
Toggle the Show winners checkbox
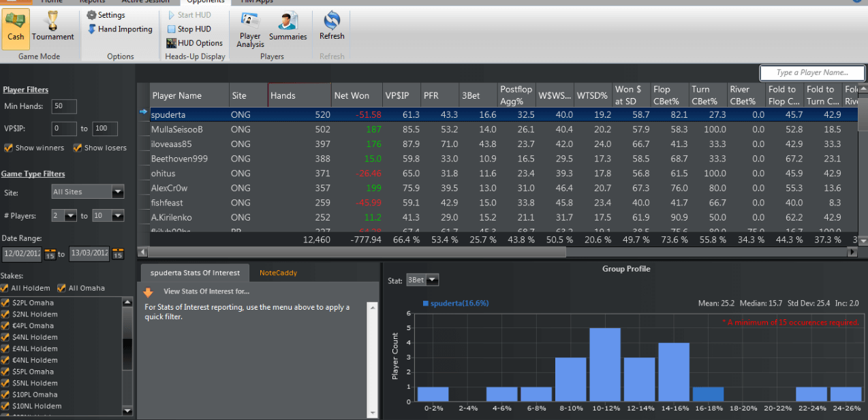(9, 148)
